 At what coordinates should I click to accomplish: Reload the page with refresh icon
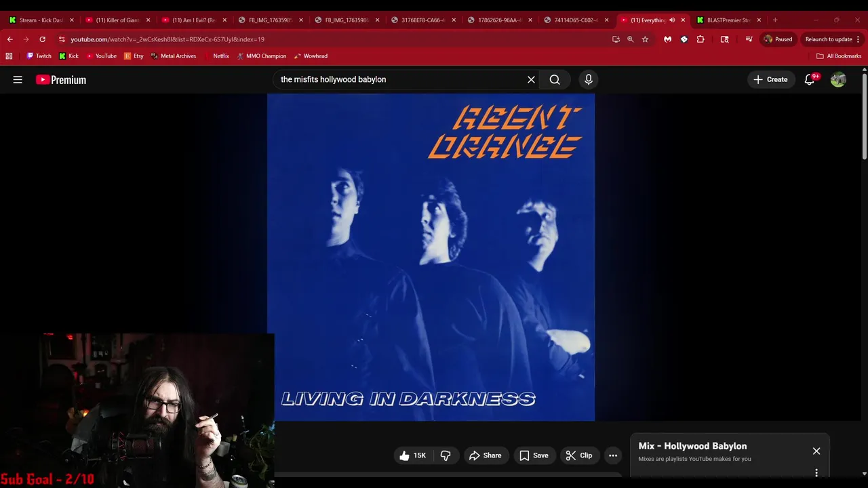coord(42,39)
